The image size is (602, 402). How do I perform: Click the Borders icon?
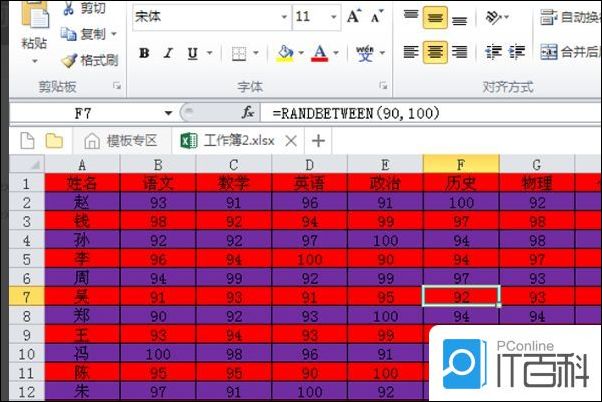click(x=239, y=53)
